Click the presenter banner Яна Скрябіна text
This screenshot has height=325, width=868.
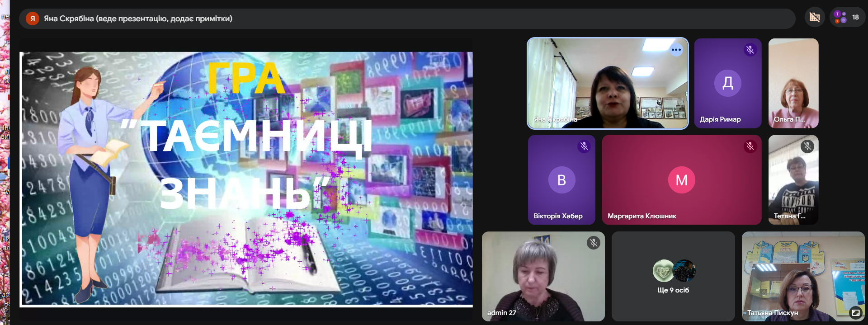(x=138, y=19)
